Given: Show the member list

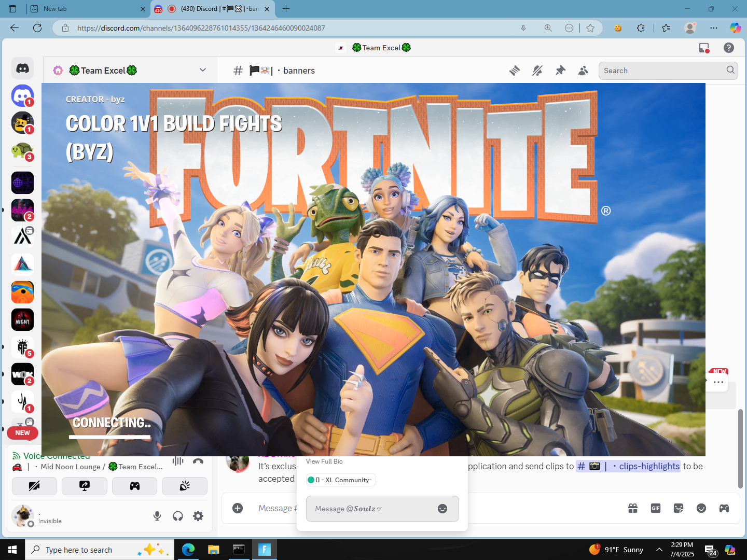Looking at the screenshot, I should click(x=583, y=71).
